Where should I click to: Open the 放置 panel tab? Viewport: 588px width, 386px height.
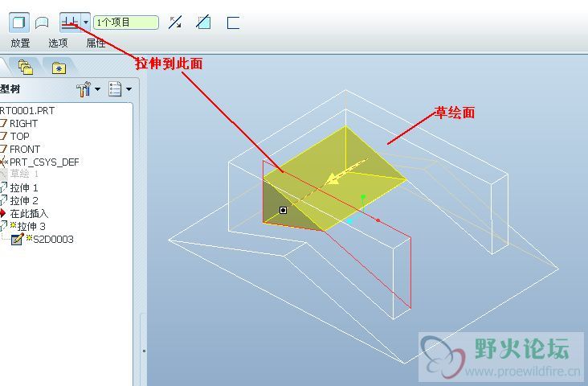pyautogui.click(x=20, y=43)
